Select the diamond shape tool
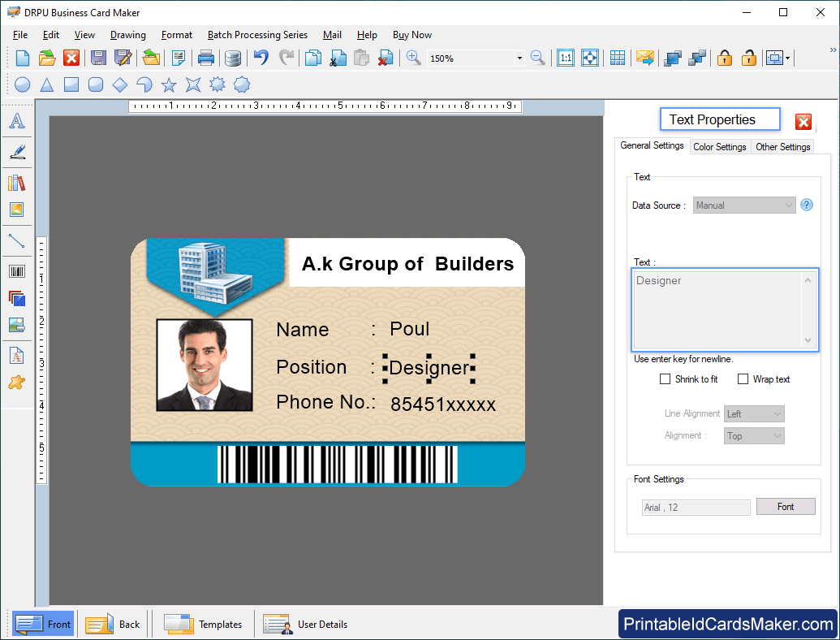The image size is (840, 640). [x=120, y=84]
